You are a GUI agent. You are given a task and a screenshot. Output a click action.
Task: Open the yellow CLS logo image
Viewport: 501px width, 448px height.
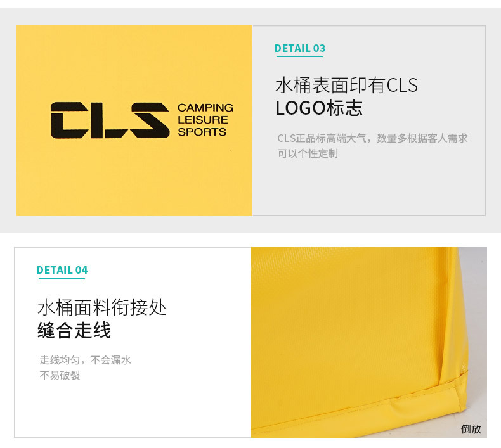point(134,120)
